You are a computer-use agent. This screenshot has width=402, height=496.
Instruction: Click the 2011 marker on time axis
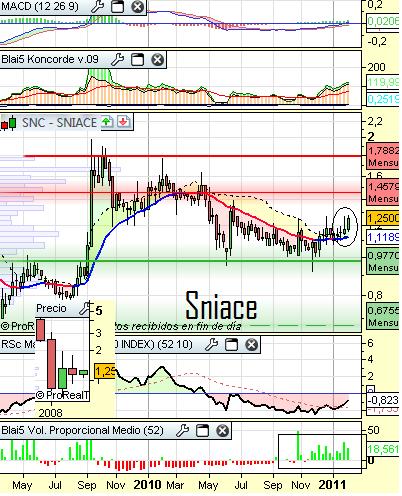pos(332,485)
